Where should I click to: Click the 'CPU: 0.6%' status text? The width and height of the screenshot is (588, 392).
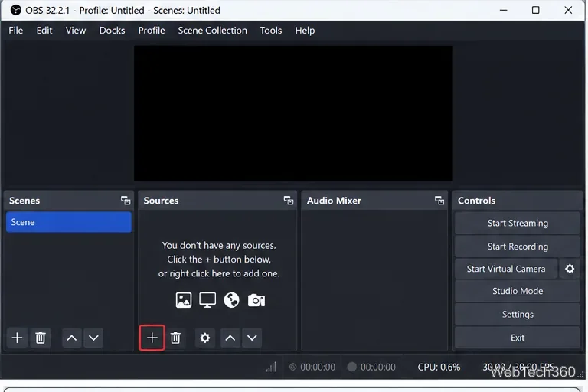click(x=439, y=367)
